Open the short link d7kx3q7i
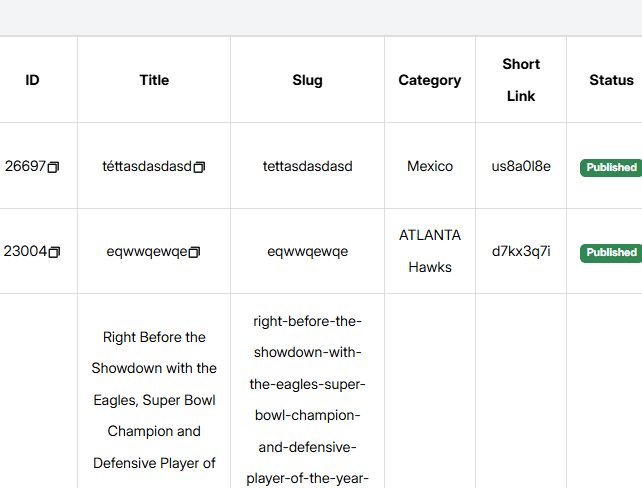642x488 pixels. (x=521, y=251)
